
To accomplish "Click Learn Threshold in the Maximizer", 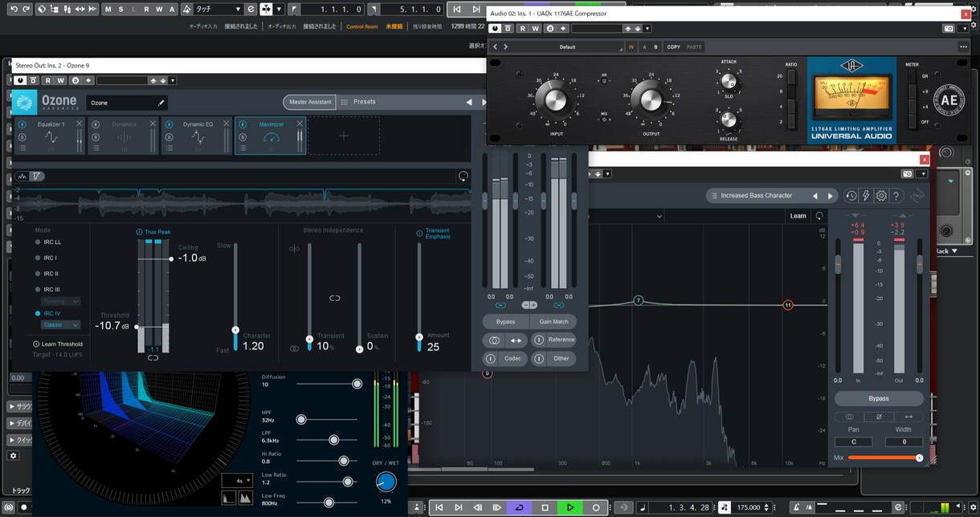I will (58, 344).
